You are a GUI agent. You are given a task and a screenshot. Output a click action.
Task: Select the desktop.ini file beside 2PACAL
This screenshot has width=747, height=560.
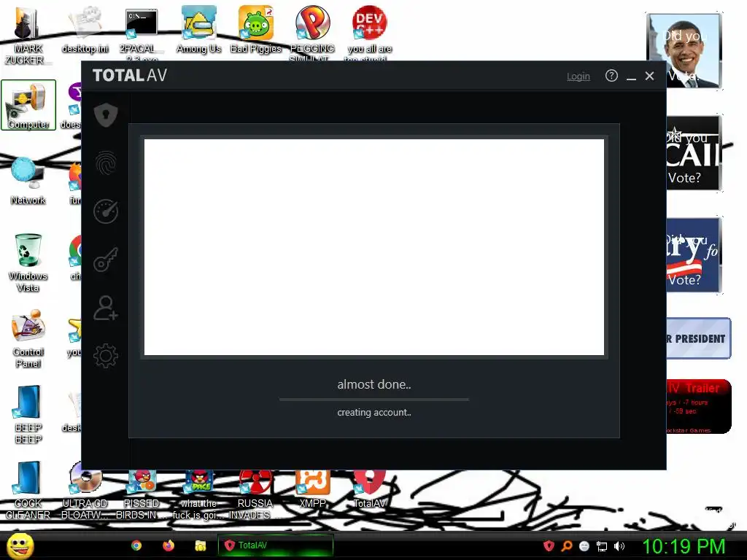click(85, 29)
